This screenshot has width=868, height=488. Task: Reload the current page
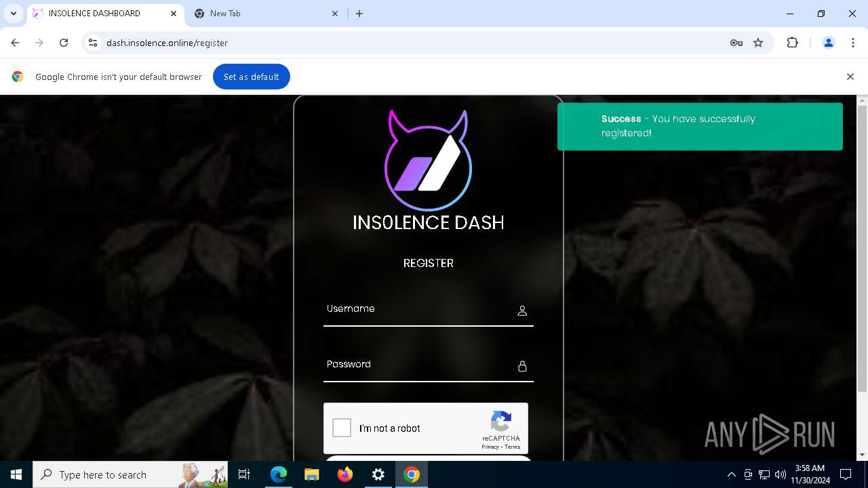click(x=64, y=43)
